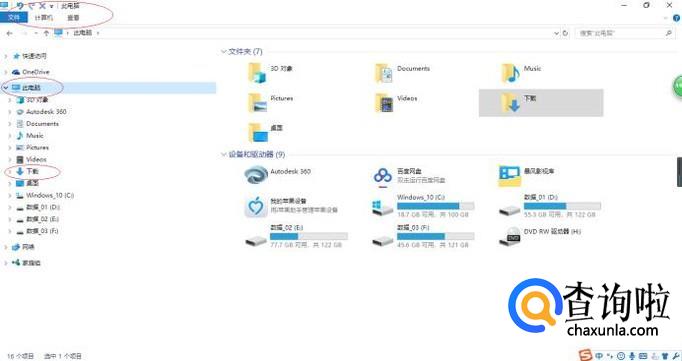The width and height of the screenshot is (682, 361).
Task: Open the Autodesk 360 device icon
Action: tap(256, 176)
